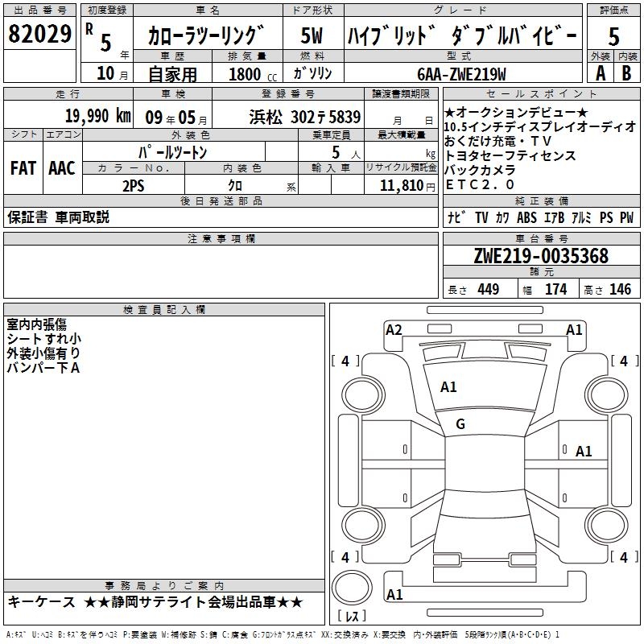Image resolution: width=644 pixels, height=644 pixels.
Task: Select the A1 marker on the hood
Action: pyautogui.click(x=448, y=387)
